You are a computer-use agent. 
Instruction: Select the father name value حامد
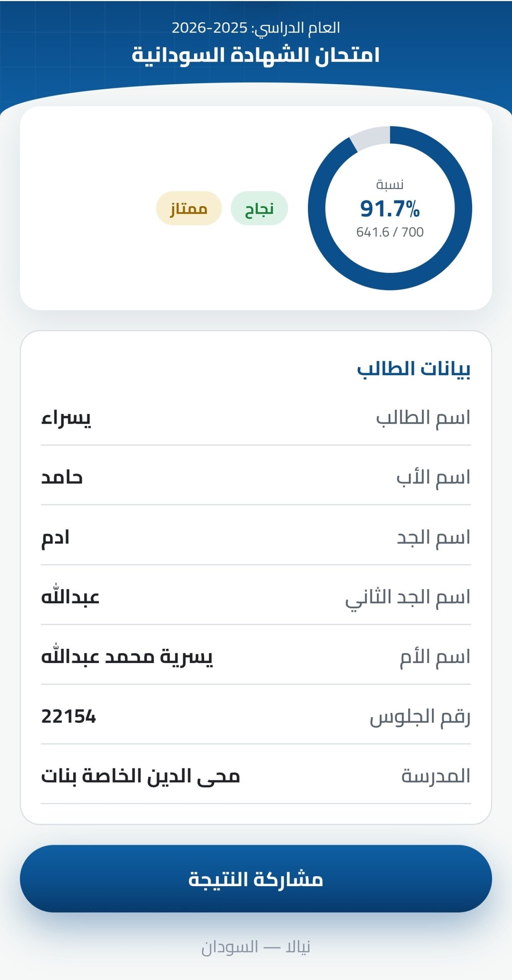click(x=62, y=478)
